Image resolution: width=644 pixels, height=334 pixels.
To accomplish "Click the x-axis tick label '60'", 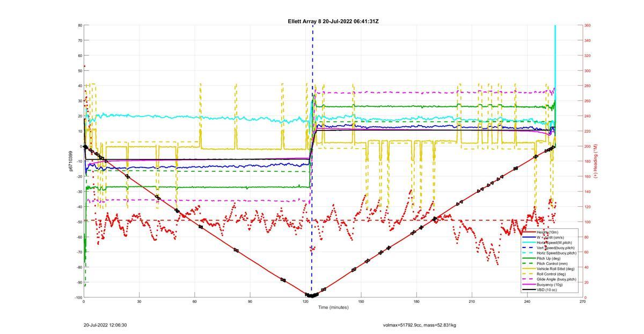I will [194, 301].
